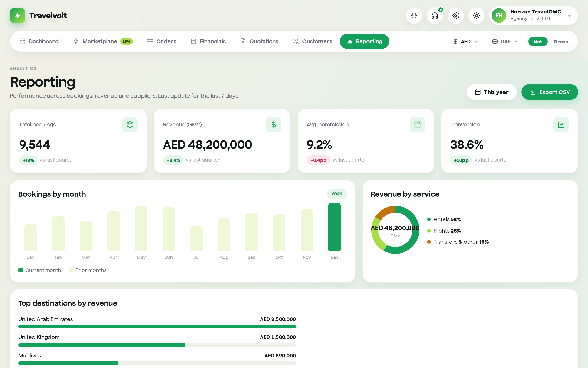The image size is (588, 368).
Task: Export report as CSV
Action: point(550,92)
